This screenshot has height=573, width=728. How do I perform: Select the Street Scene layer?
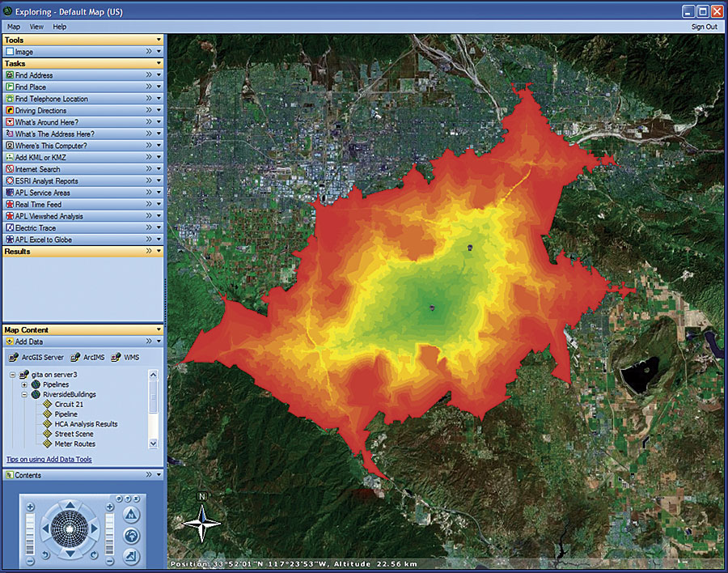(x=74, y=434)
